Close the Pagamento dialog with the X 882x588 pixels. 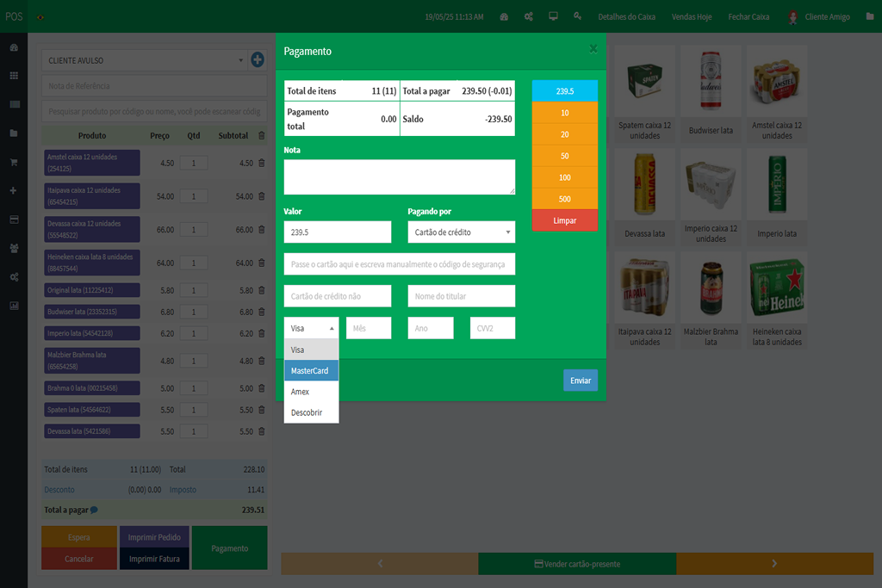tap(593, 49)
